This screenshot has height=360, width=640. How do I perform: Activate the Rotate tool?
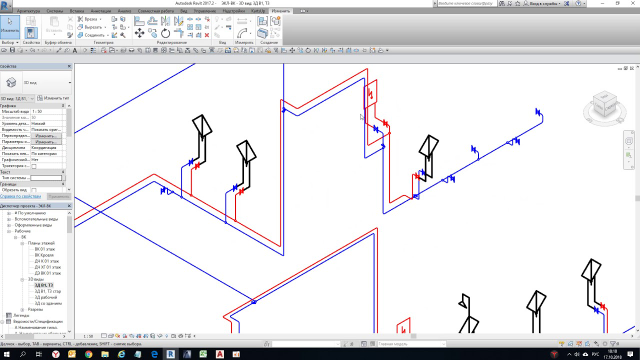165,33
